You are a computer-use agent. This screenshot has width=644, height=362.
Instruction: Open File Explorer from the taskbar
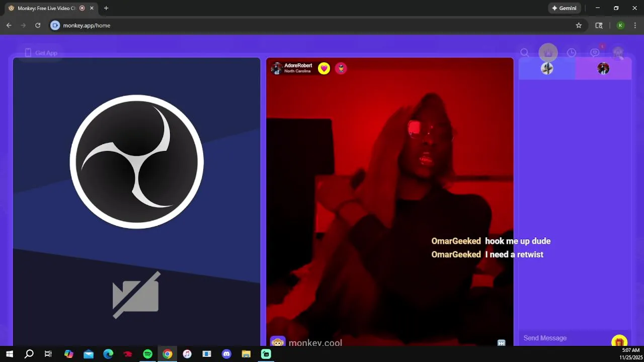click(246, 354)
